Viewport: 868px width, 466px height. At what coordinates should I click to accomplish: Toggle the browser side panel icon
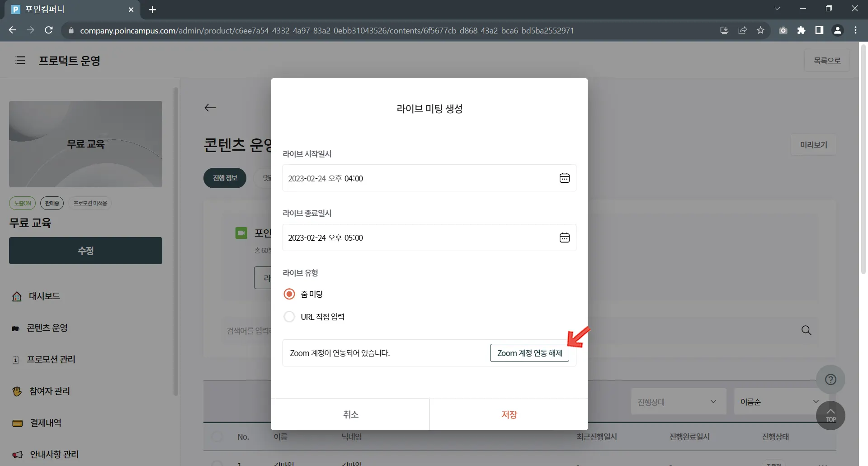pyautogui.click(x=819, y=30)
